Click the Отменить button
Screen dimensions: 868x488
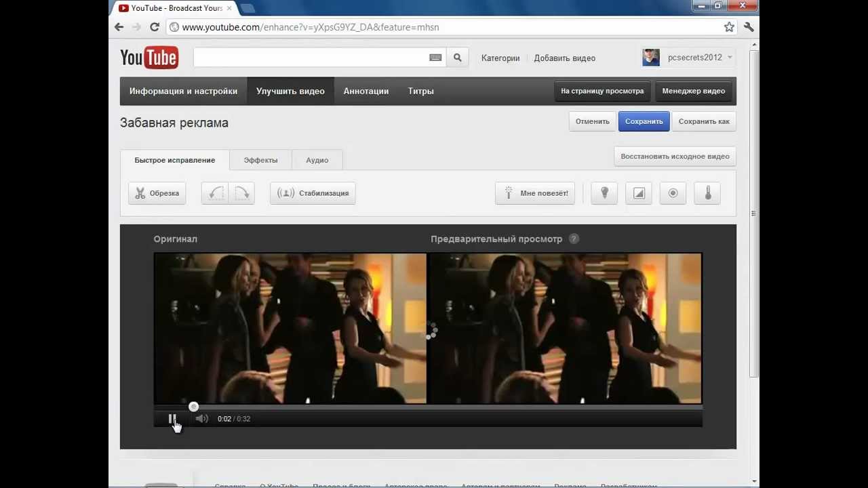[593, 121]
